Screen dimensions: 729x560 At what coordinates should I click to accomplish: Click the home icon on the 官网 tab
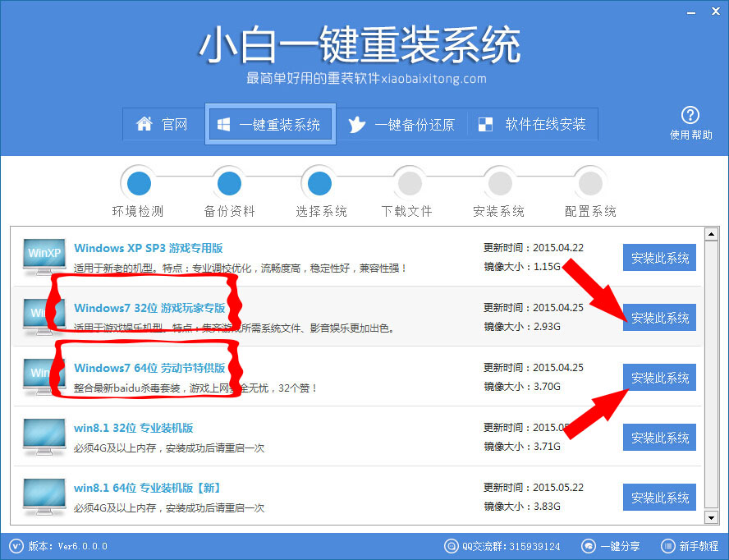click(144, 123)
